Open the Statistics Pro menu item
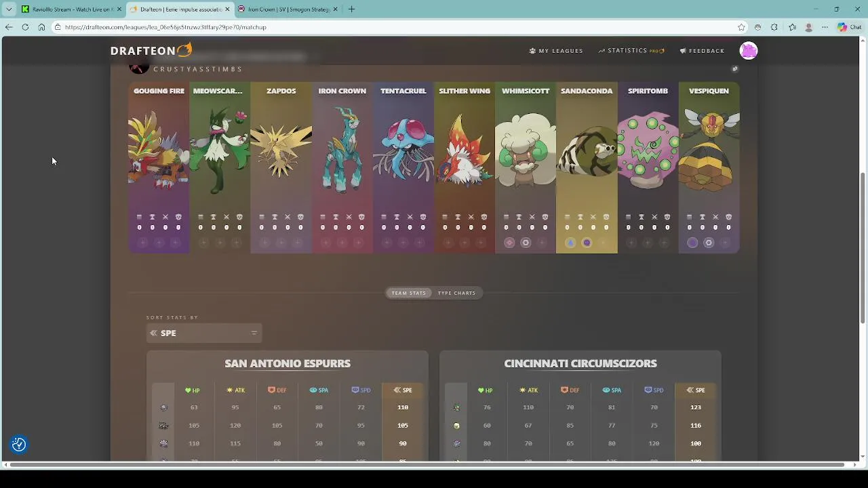 [631, 51]
